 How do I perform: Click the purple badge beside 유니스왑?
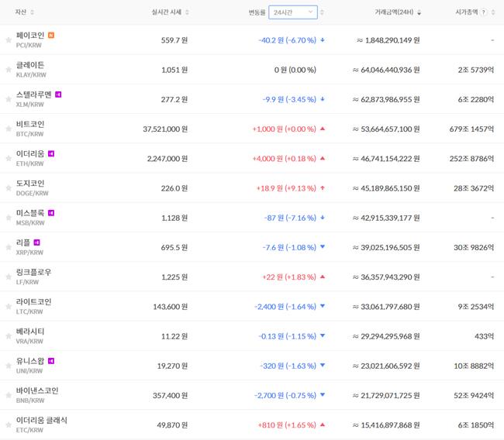click(51, 361)
